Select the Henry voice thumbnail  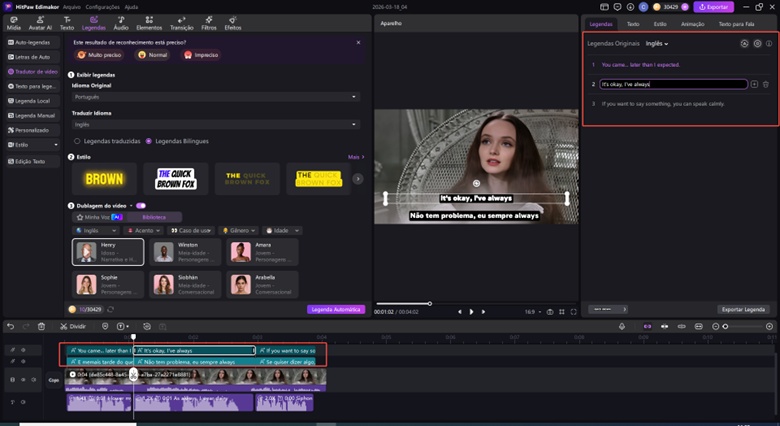click(x=108, y=252)
